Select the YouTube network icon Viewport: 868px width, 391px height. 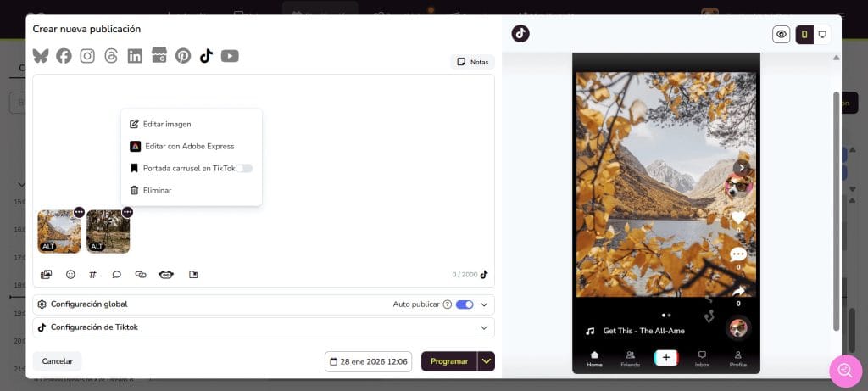pyautogui.click(x=230, y=56)
